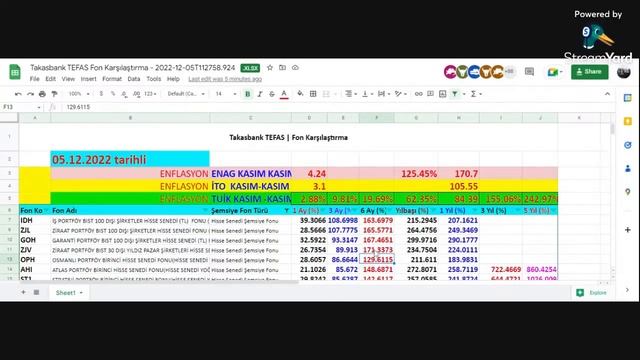
Task: Click the Google Meet call icon
Action: (555, 72)
